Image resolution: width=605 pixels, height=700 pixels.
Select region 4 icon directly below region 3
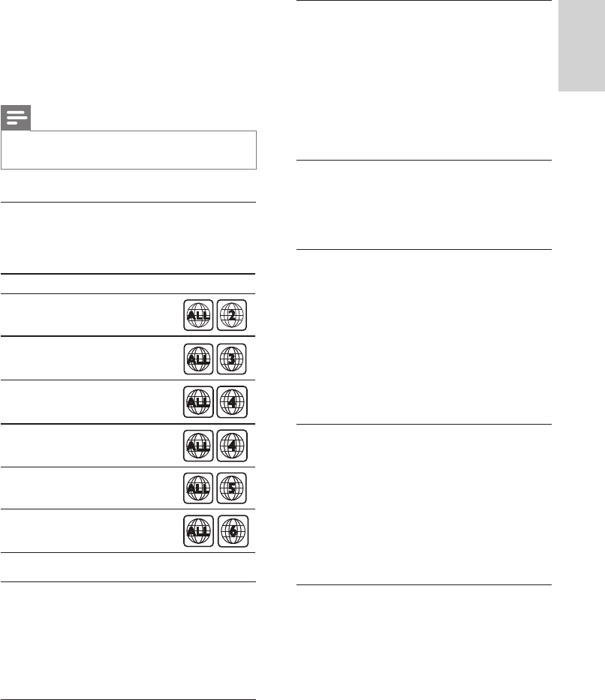232,402
